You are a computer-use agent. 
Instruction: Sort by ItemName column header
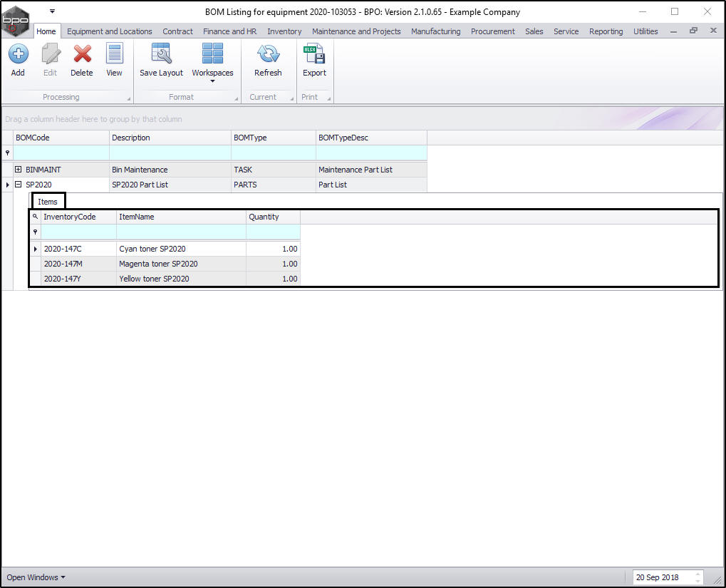[x=181, y=217]
